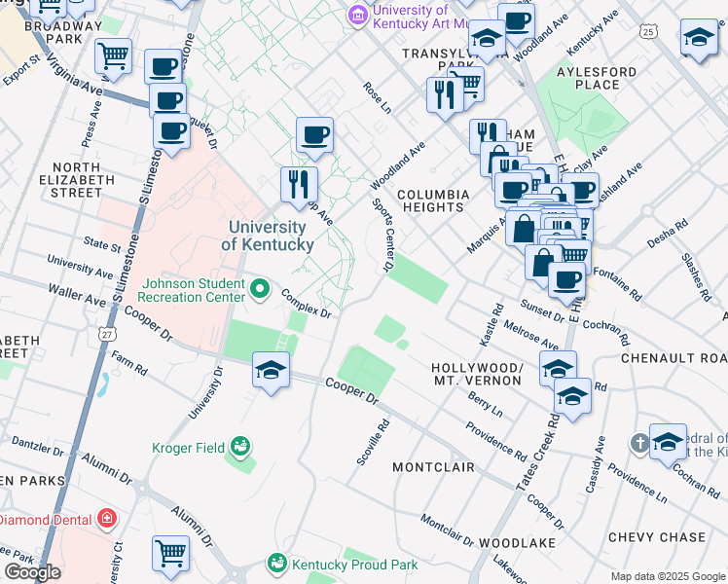Click the Waller Ave street label

point(77,295)
